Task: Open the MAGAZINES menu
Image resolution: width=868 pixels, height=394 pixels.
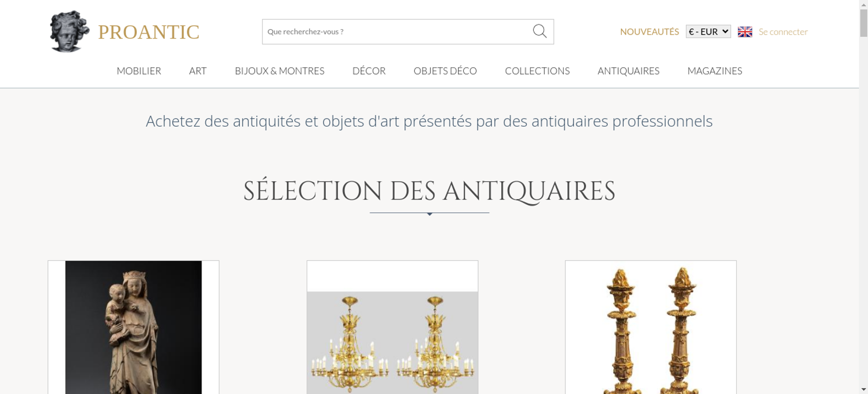Action: 715,71
